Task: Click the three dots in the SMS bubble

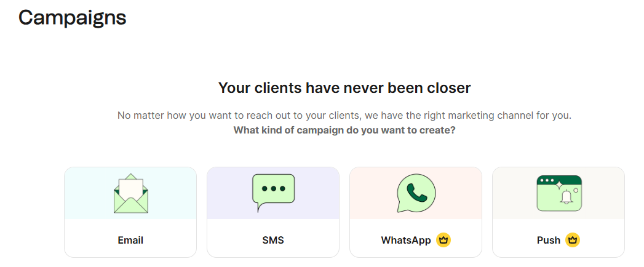Action: click(274, 188)
